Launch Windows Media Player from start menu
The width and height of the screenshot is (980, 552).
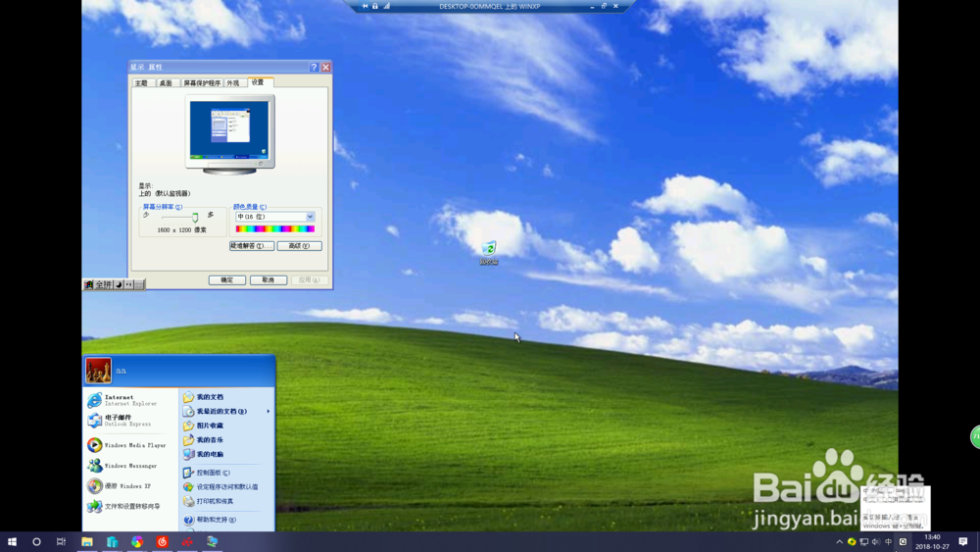pos(126,445)
